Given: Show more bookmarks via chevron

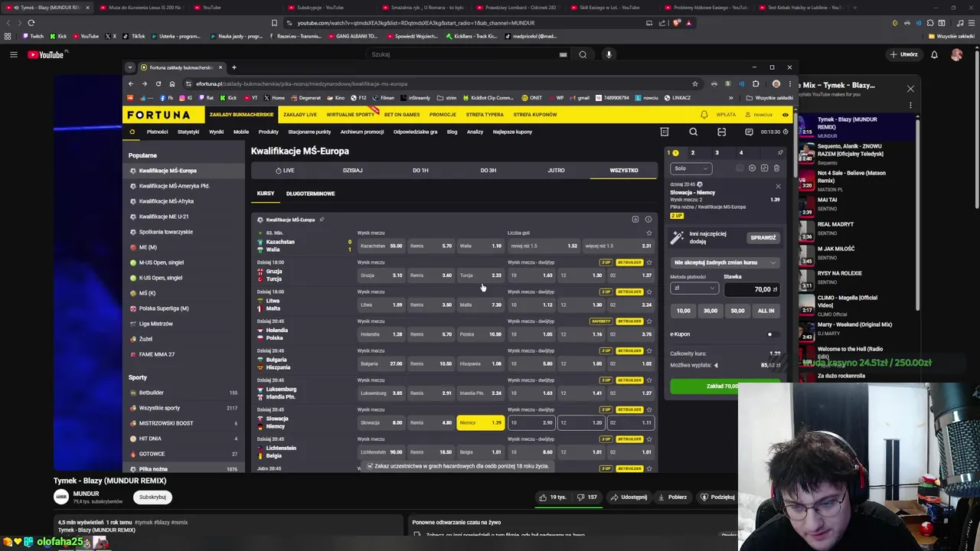Looking at the screenshot, I should point(730,98).
